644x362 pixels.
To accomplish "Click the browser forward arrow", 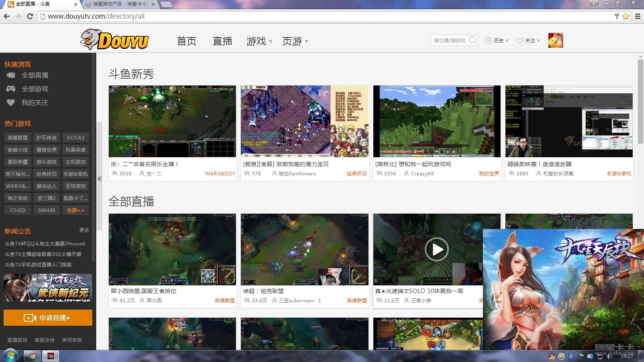I will coord(18,16).
